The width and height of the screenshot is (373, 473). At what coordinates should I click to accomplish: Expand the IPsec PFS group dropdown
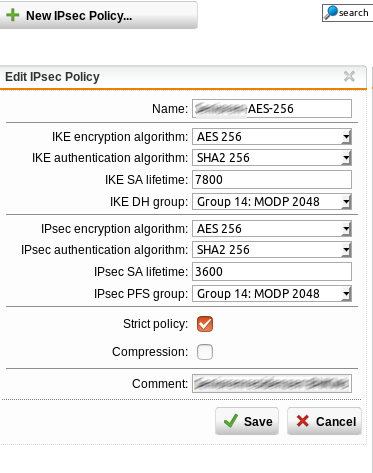pyautogui.click(x=272, y=294)
